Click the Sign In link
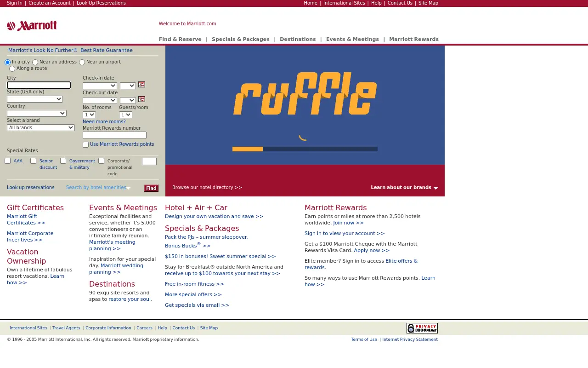 (15, 3)
